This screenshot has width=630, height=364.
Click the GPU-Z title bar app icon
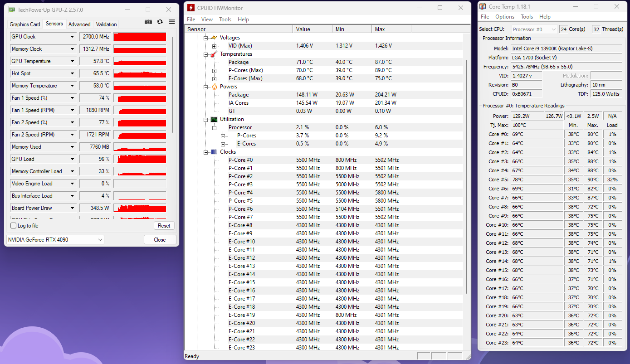(x=12, y=10)
